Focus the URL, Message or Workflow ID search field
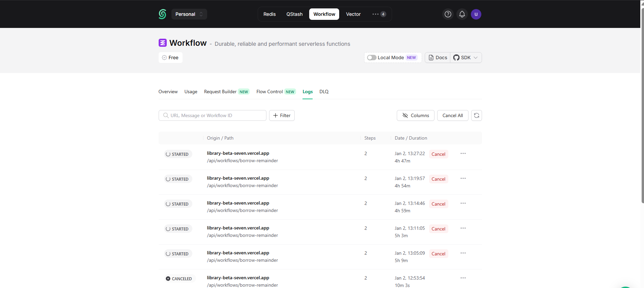 [x=213, y=115]
